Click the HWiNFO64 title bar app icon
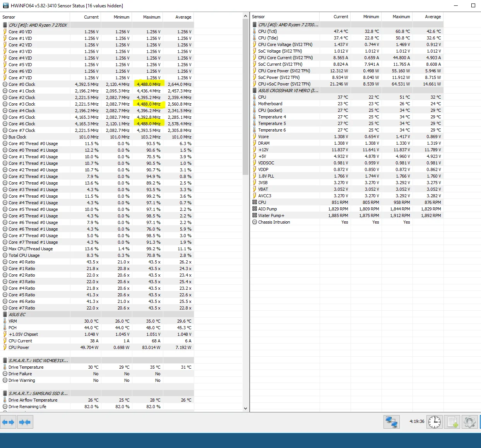Viewport: 481px width, 448px height. pos(5,5)
